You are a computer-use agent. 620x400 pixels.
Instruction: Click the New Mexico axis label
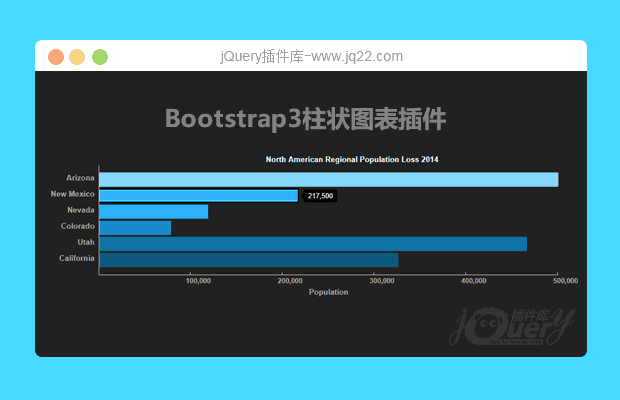[x=73, y=194]
